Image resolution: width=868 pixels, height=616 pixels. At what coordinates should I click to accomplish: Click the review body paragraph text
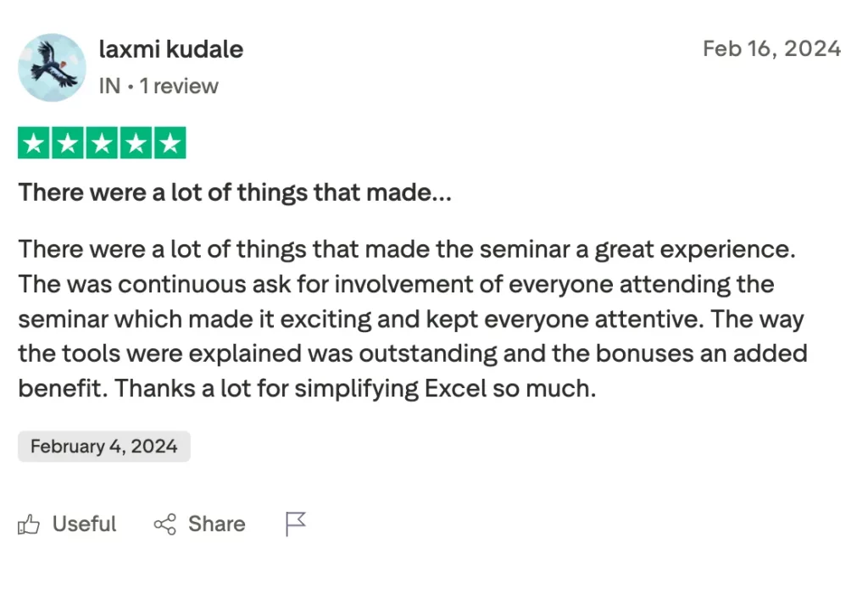[x=407, y=319]
